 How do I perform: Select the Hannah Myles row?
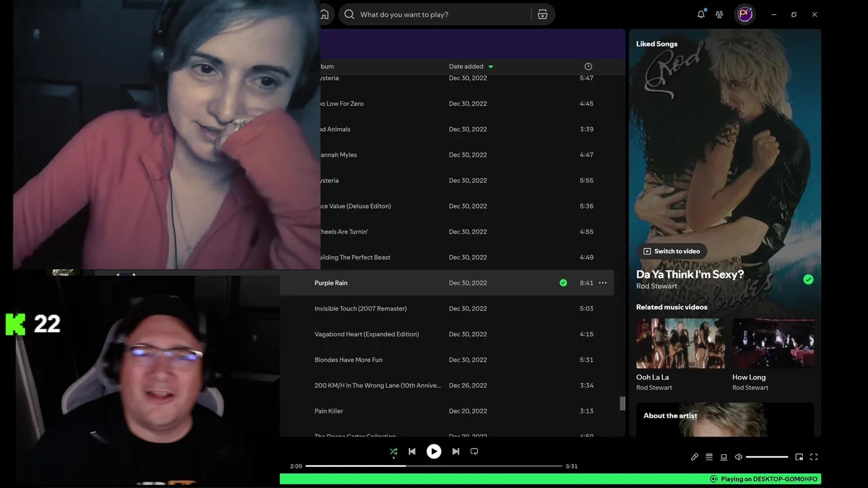(468, 155)
